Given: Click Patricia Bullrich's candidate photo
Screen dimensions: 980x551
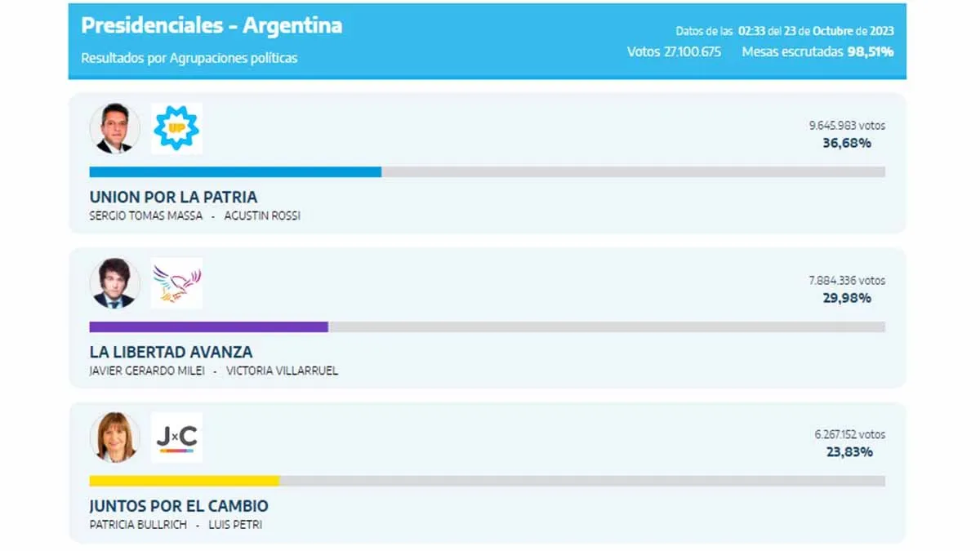Looking at the screenshot, I should pos(114,438).
